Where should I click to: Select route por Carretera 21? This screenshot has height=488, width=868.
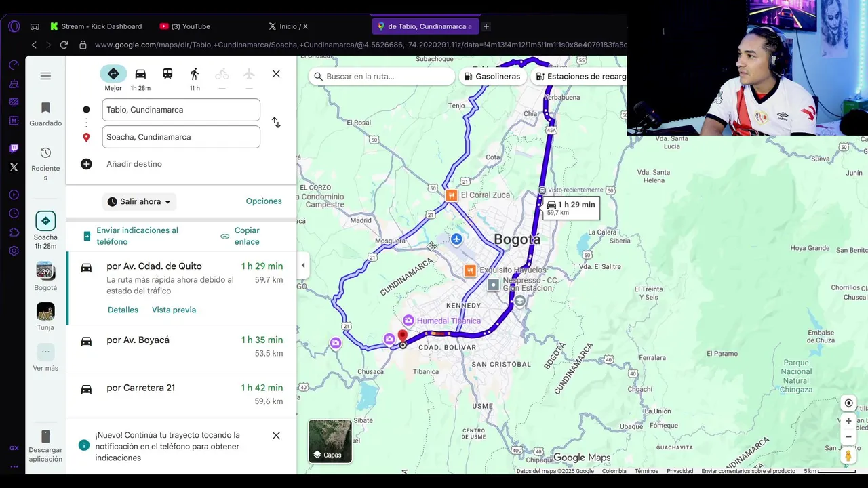tap(181, 394)
